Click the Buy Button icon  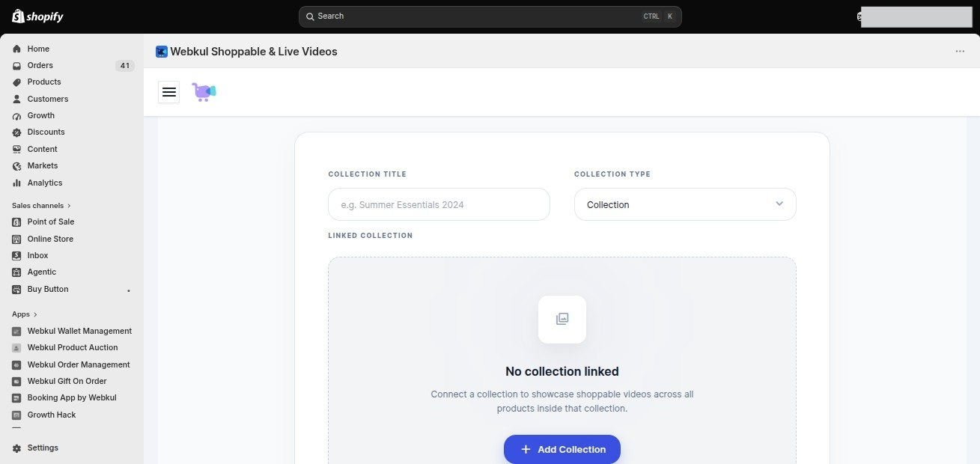point(16,289)
